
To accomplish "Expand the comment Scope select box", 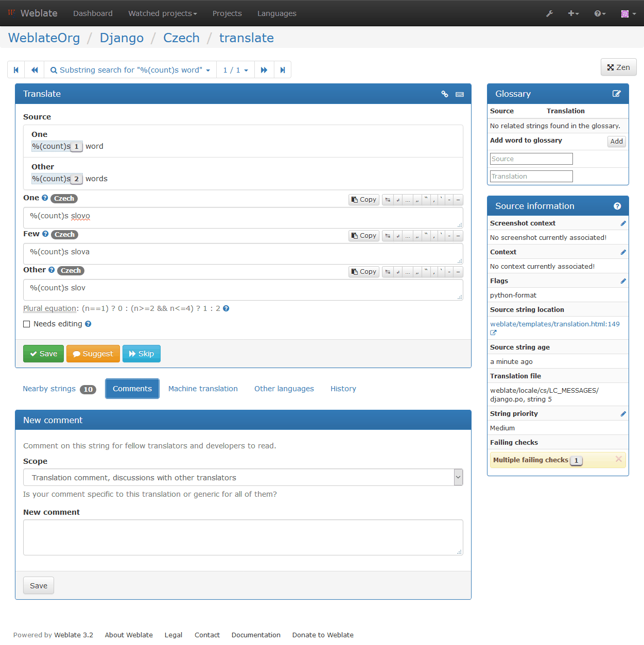I will 243,477.
